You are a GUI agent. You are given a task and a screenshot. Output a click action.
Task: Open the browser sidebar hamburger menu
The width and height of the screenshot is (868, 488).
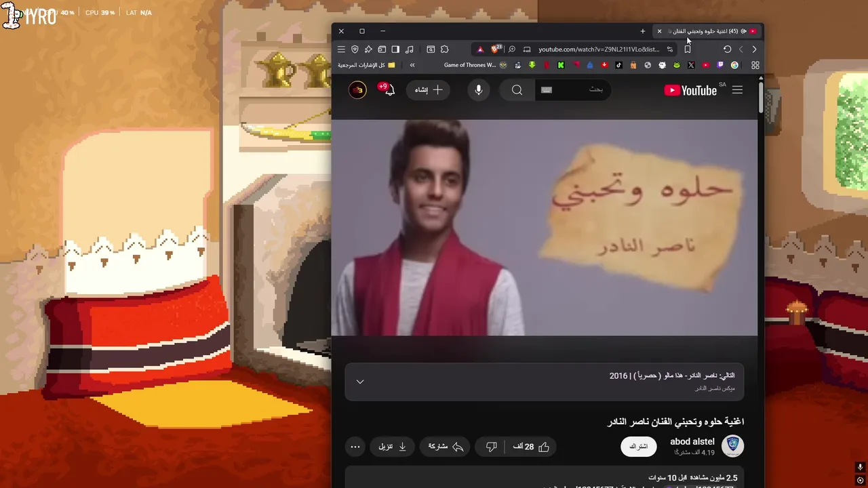tap(341, 49)
